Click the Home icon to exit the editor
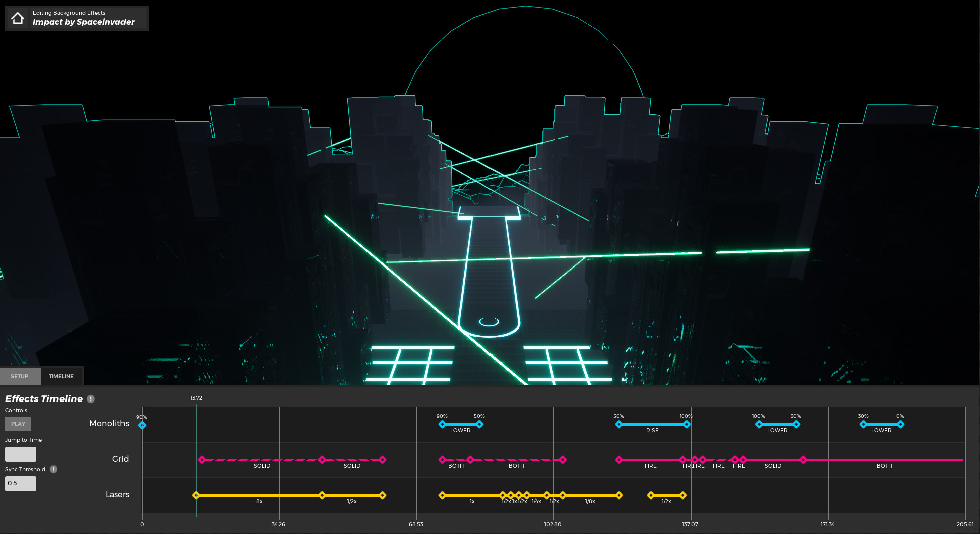980x534 pixels. 18,18
